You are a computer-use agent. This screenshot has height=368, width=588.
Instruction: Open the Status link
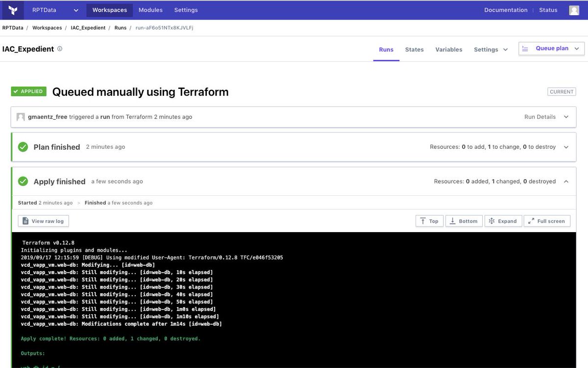(548, 10)
